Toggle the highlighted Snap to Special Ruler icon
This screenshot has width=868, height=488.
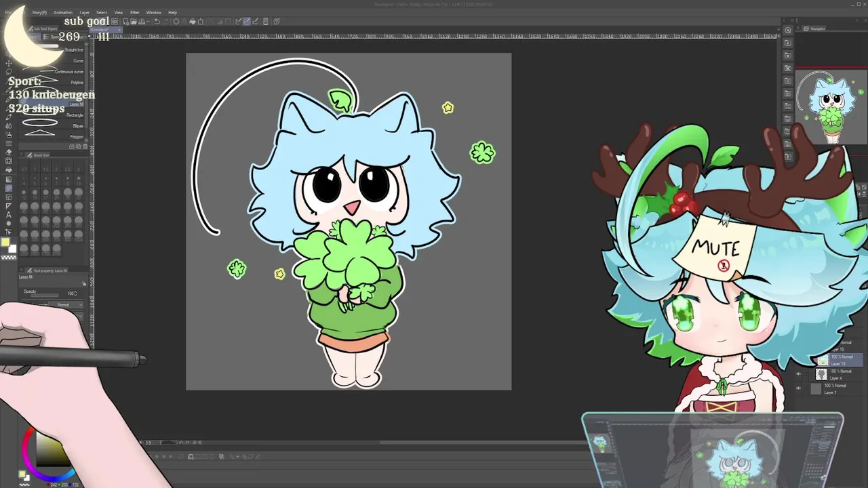tap(247, 21)
